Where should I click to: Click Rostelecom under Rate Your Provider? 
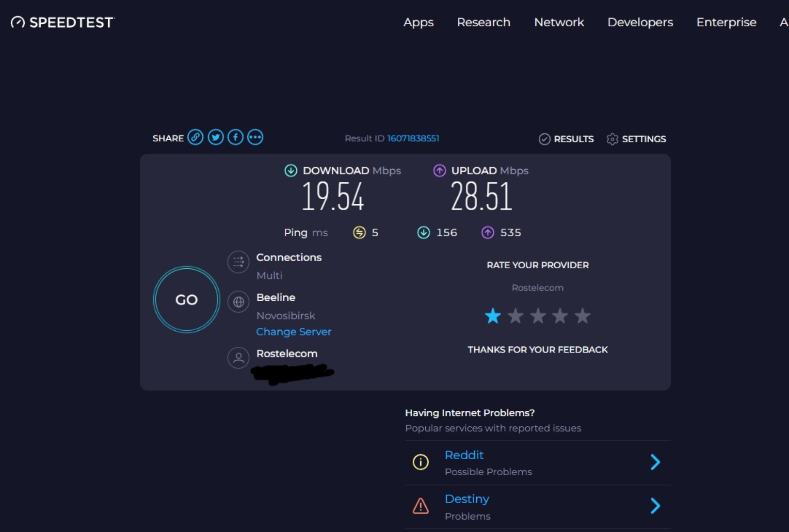[x=538, y=288]
